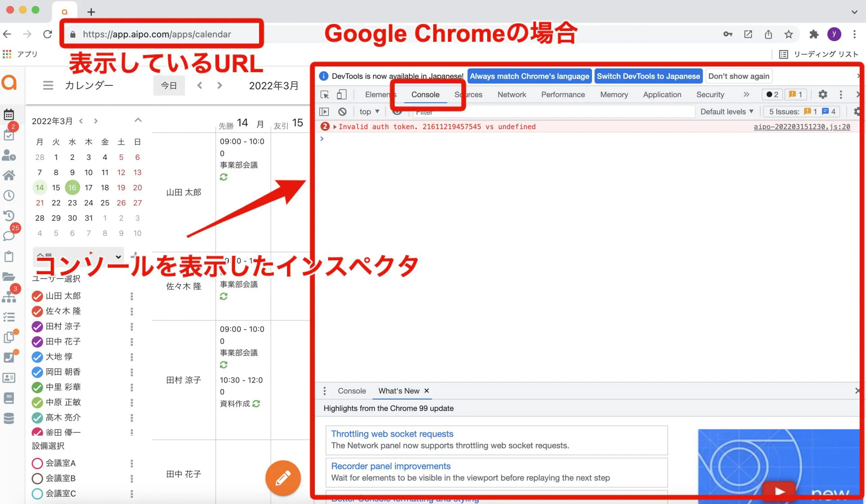Click the Chrome extensions puzzle icon
Image resolution: width=866 pixels, height=504 pixels.
814,34
